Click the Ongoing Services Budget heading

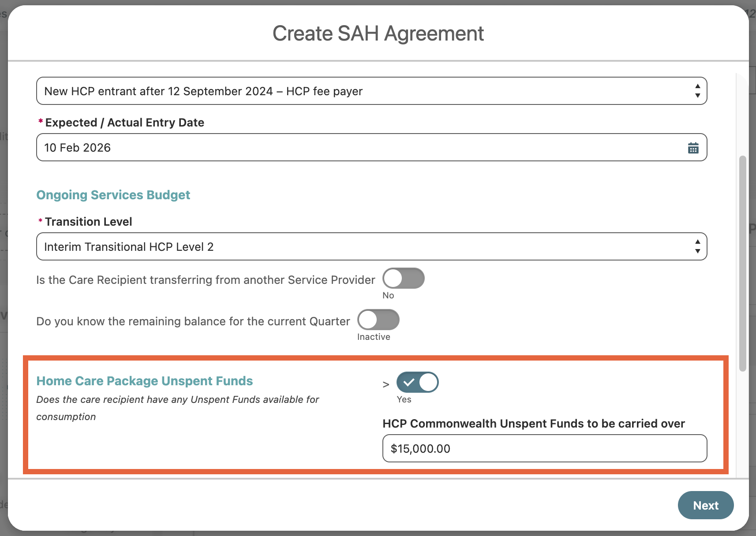point(113,195)
